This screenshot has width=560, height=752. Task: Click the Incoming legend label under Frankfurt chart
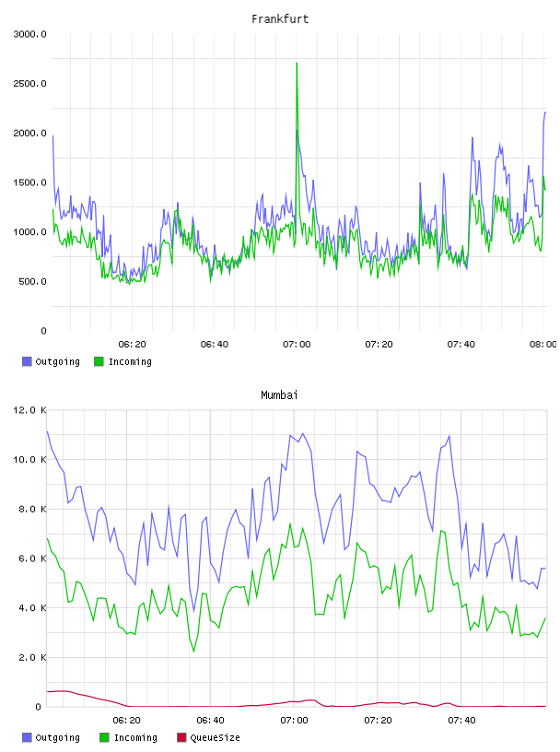(x=130, y=361)
